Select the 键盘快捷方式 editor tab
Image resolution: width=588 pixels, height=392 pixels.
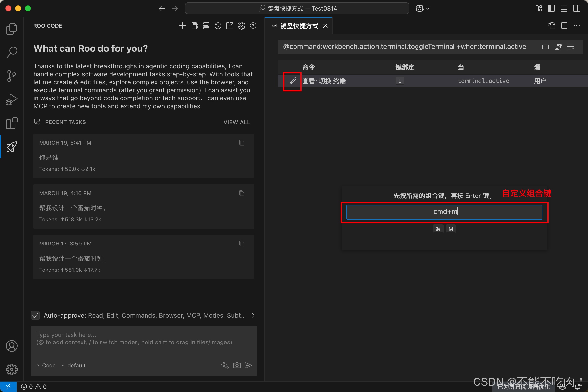(x=299, y=26)
